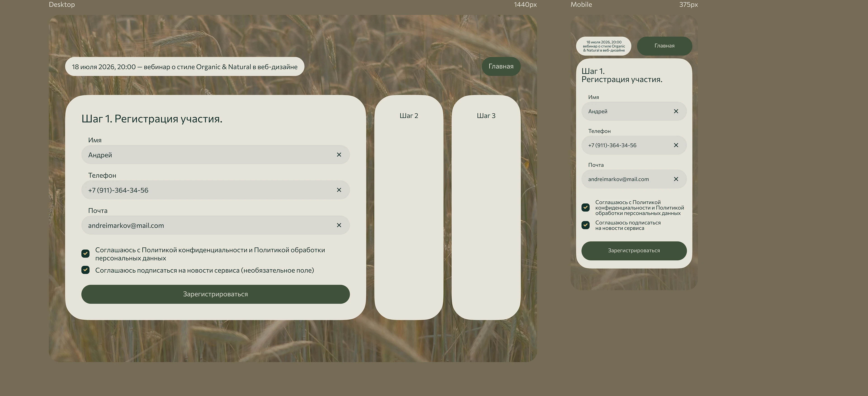The image size is (868, 396).
Task: Submit the desktop Зарегистрироваться button
Action: 215,294
